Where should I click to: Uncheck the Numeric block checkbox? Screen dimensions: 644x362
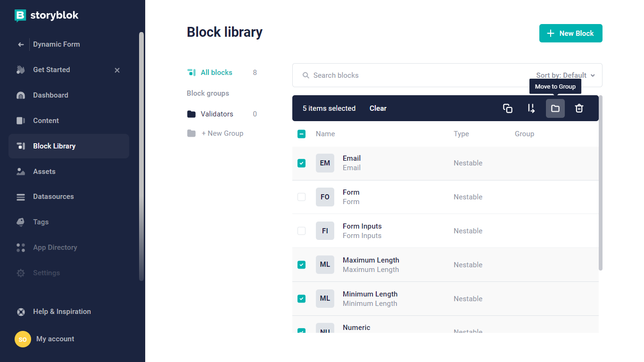(x=302, y=331)
